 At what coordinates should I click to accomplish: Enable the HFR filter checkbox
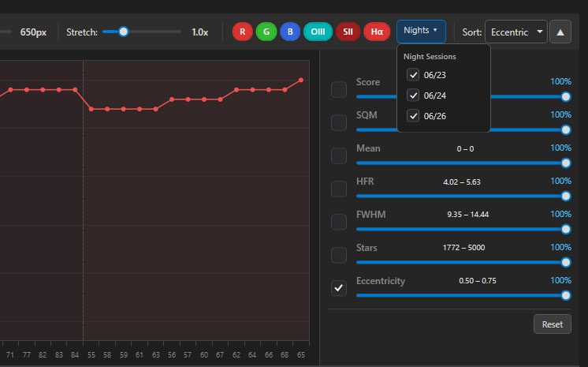[339, 189]
